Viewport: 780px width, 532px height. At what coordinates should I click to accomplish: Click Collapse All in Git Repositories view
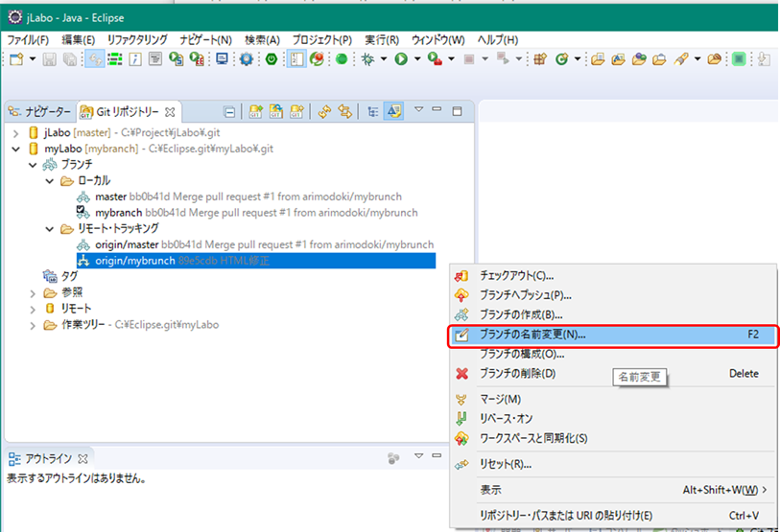(x=229, y=112)
